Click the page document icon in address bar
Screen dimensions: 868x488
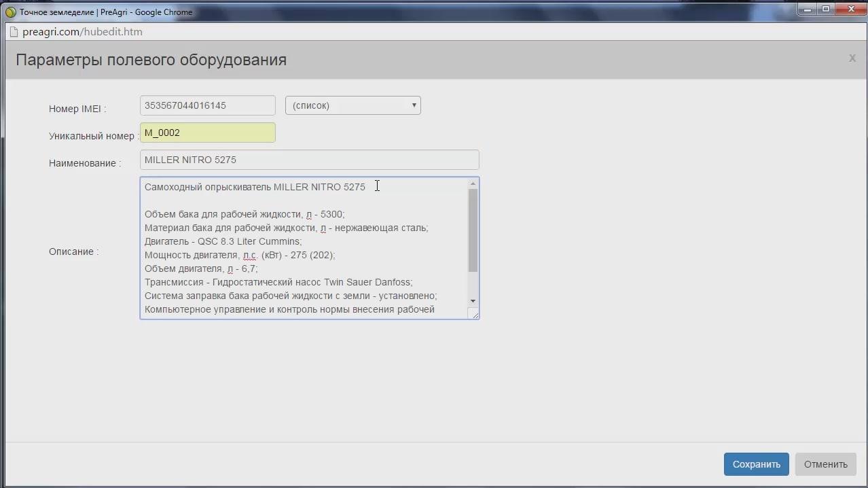[x=13, y=31]
